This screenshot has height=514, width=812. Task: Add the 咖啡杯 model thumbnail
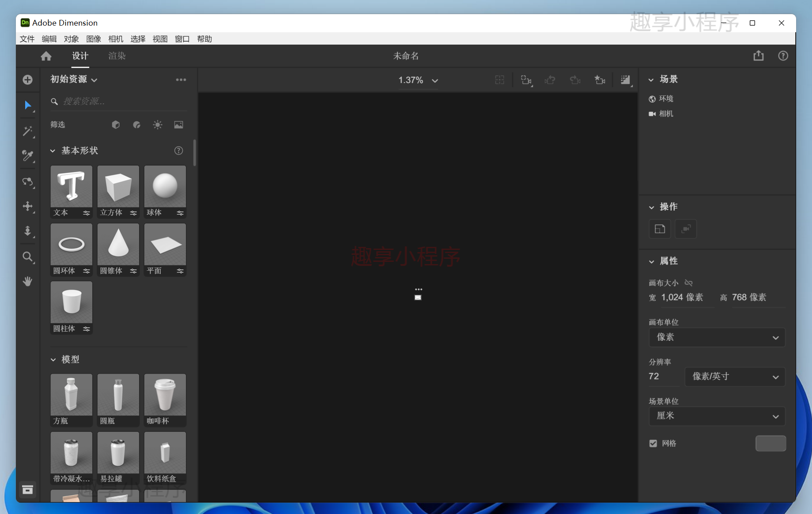click(165, 395)
